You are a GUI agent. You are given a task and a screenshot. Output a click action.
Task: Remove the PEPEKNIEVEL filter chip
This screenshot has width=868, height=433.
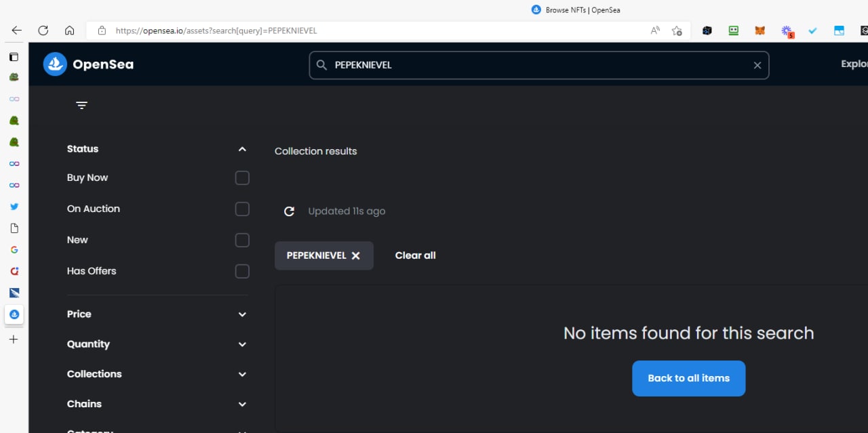(x=356, y=255)
